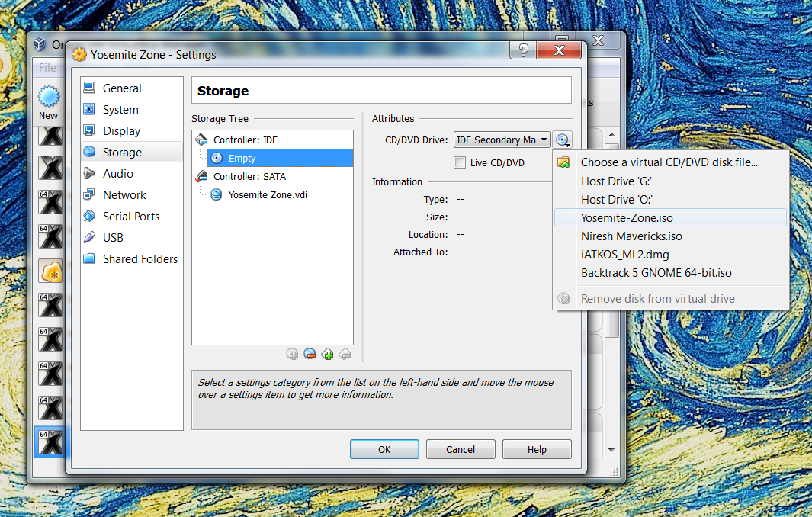Click the USB plug icon in the sidebar
This screenshot has height=517, width=812.
(x=90, y=236)
